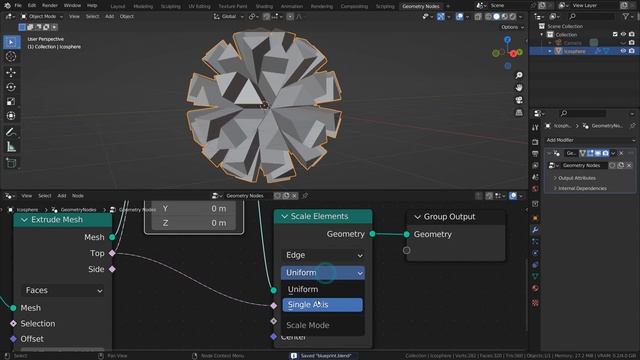
Task: Activate the 3D Cursor tool
Action: coord(11,56)
